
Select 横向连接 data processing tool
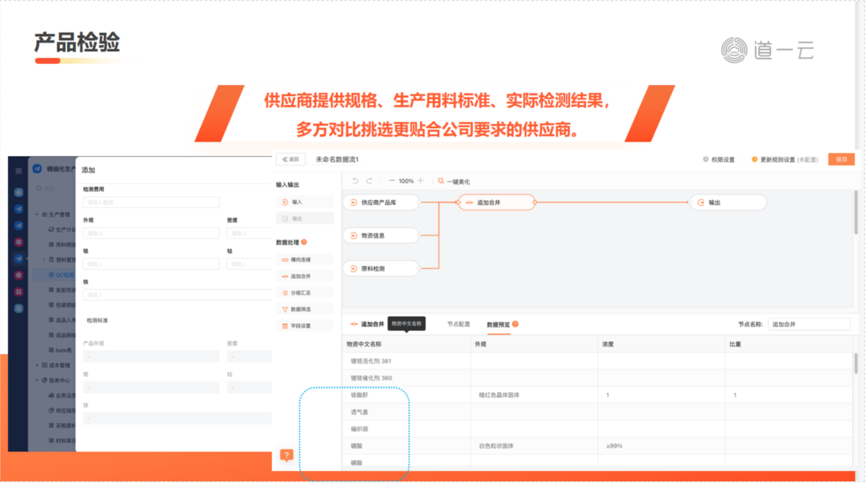click(305, 260)
